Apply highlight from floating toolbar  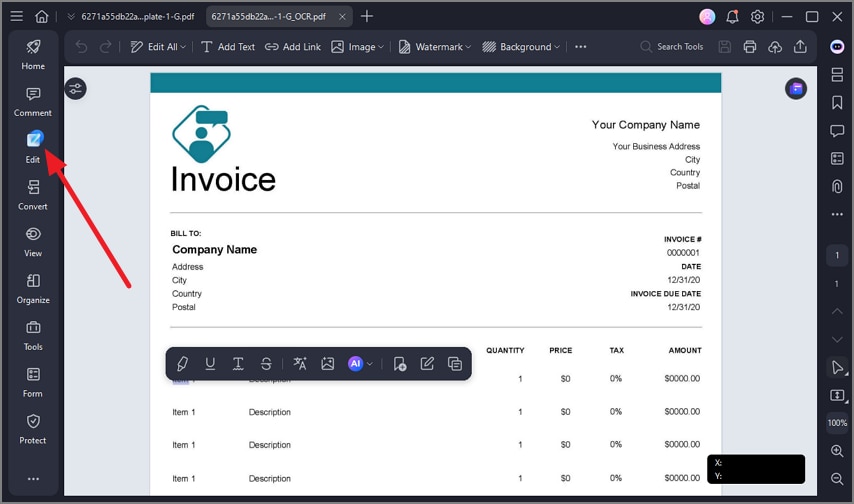[x=182, y=363]
